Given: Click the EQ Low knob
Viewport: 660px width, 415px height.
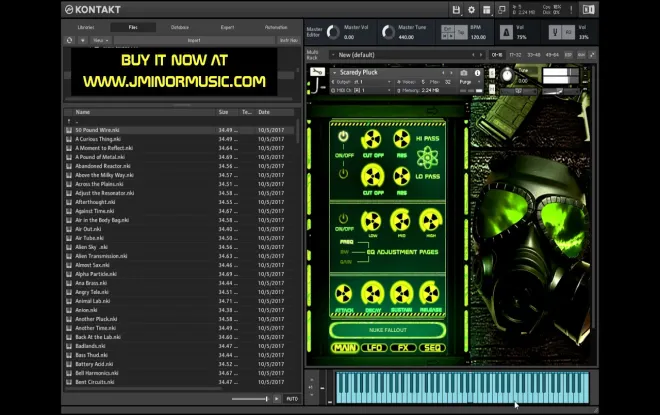Looking at the screenshot, I should coord(371,221).
